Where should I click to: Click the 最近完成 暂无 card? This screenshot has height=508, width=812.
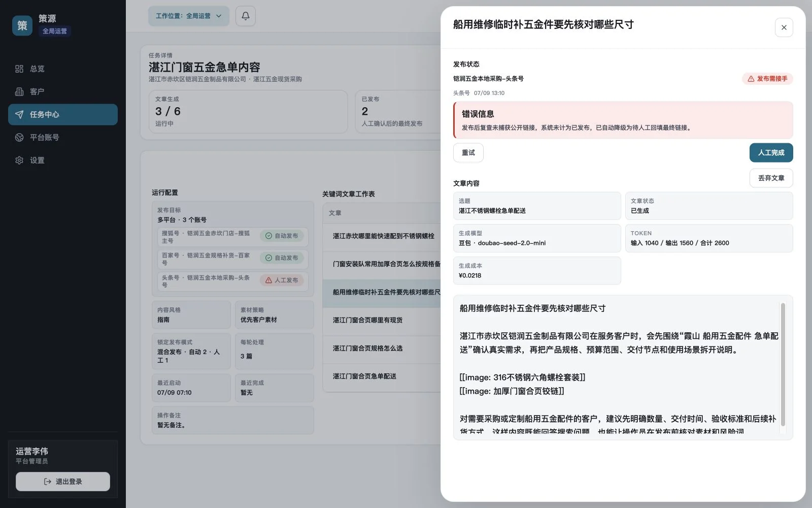[275, 388]
